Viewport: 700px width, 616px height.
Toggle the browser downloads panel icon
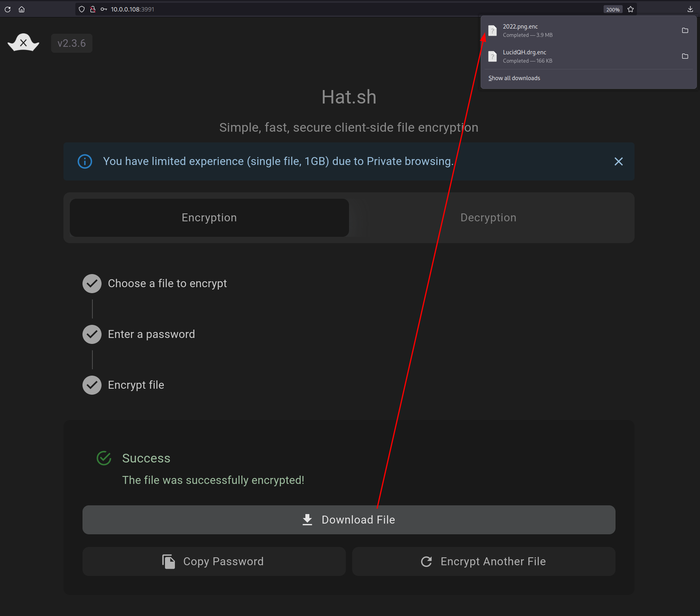pos(690,9)
